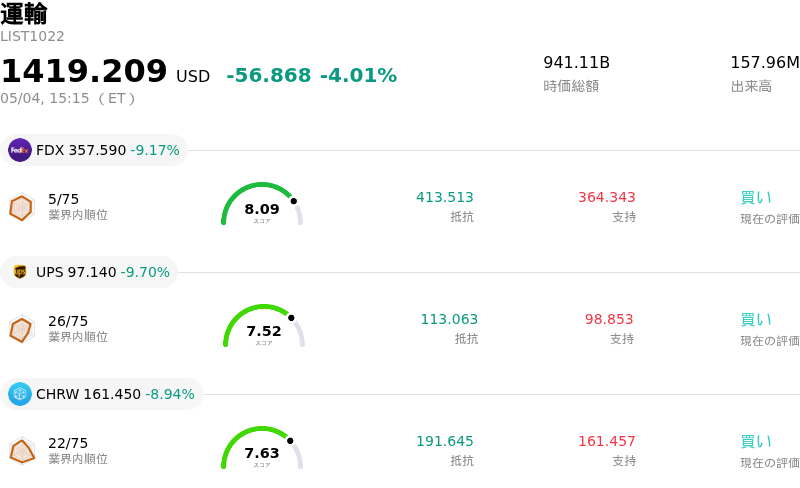Click CHRW support value 161.457
The height and width of the screenshot is (488, 800).
point(607,441)
